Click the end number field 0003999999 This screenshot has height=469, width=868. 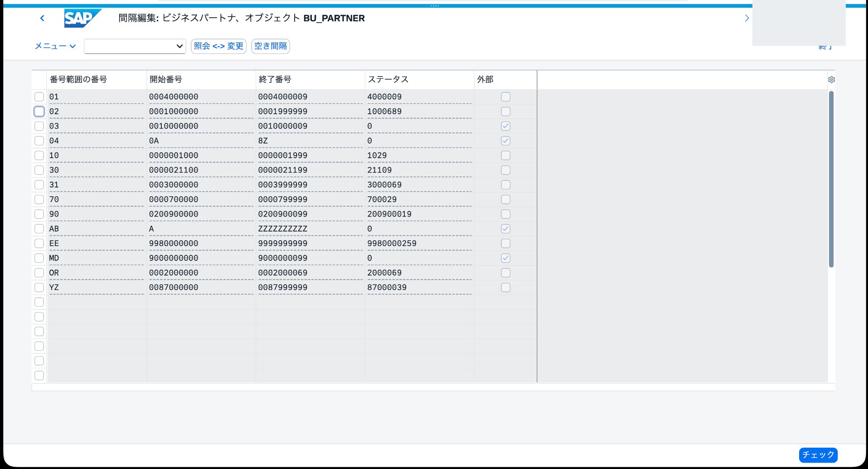310,185
